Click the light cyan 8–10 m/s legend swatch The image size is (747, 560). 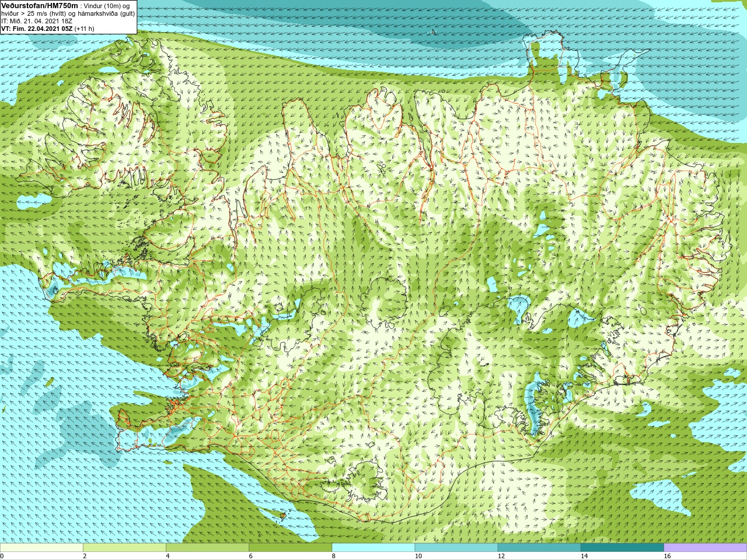tap(373, 548)
